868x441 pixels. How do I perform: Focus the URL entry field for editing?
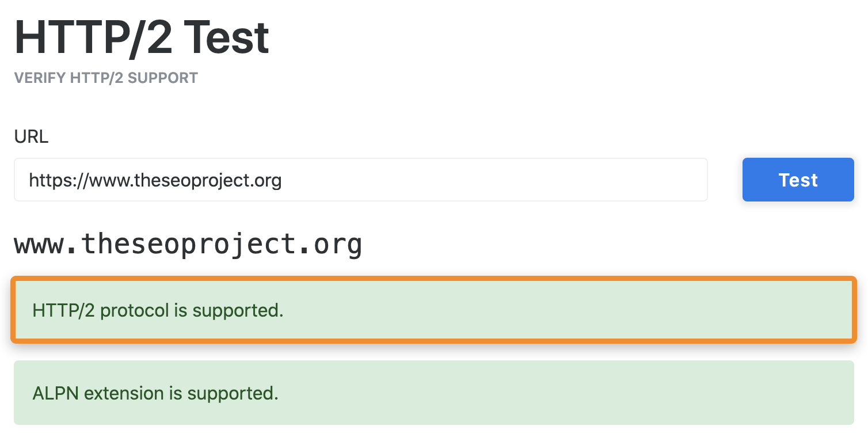point(361,180)
